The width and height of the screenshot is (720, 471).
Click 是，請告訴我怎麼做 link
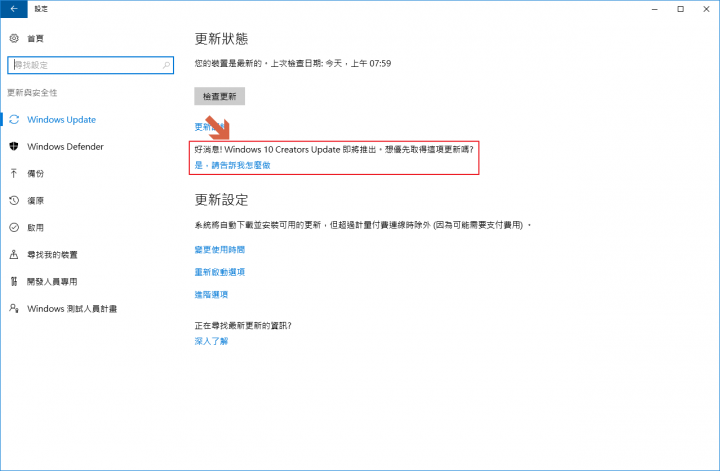[232, 165]
